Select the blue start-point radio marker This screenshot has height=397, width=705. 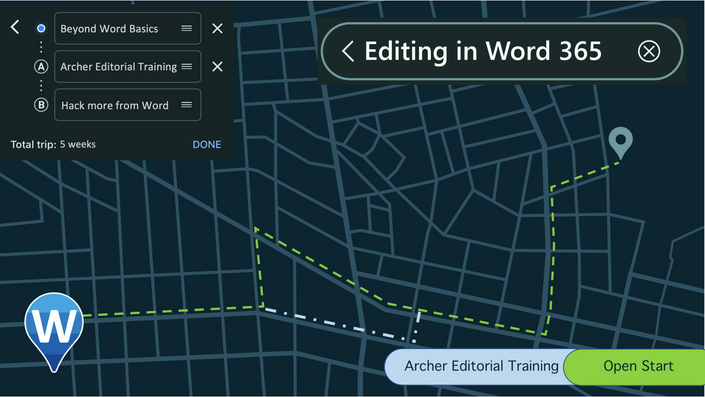tap(41, 28)
